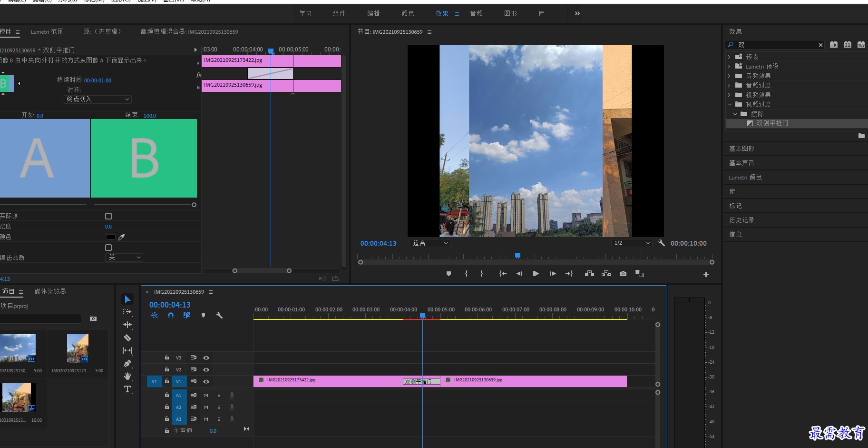The image size is (868, 448).
Task: Switch to the Assembly workspace tab
Action: [339, 13]
